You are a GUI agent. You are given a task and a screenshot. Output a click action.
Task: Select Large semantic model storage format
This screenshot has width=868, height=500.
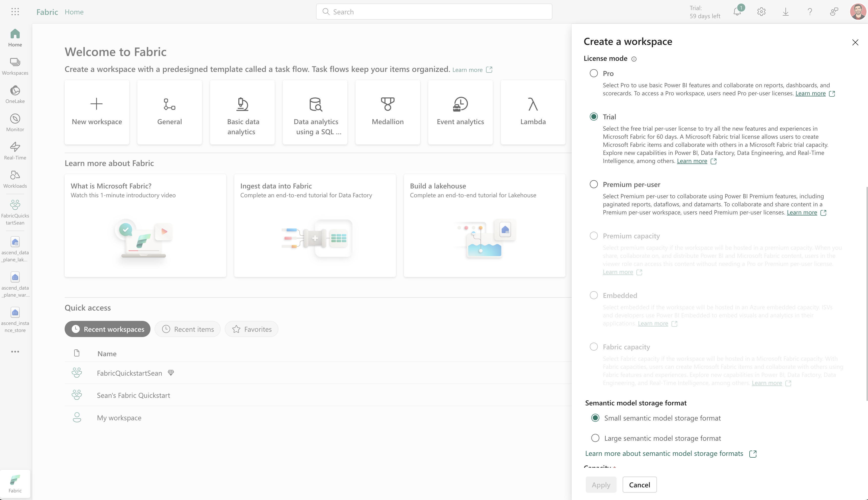pyautogui.click(x=595, y=438)
